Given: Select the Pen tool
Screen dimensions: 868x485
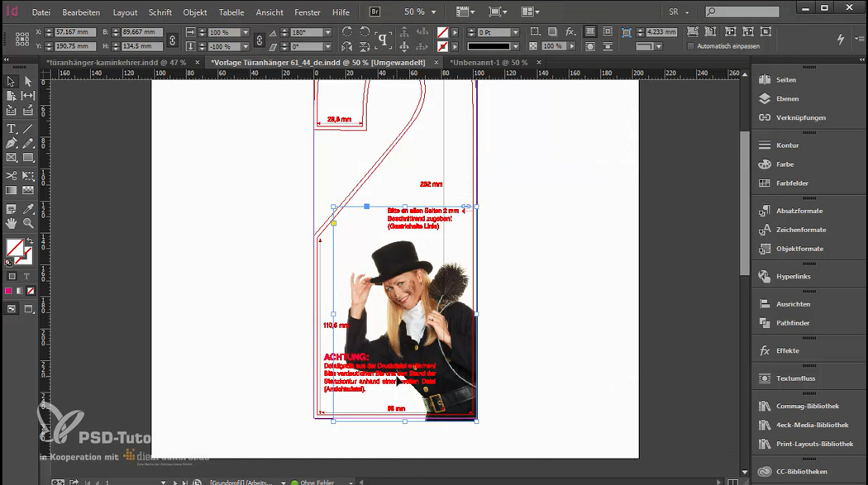Looking at the screenshot, I should point(11,143).
